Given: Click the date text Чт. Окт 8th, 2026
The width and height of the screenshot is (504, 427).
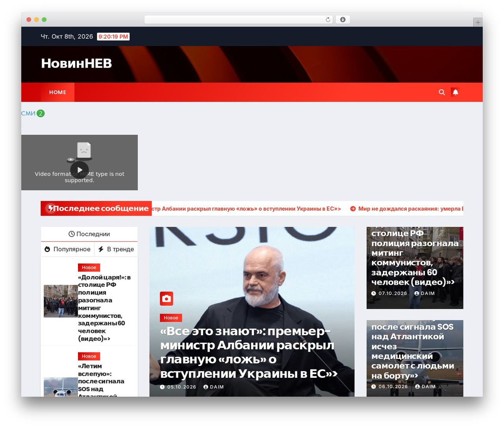Looking at the screenshot, I should click(67, 37).
